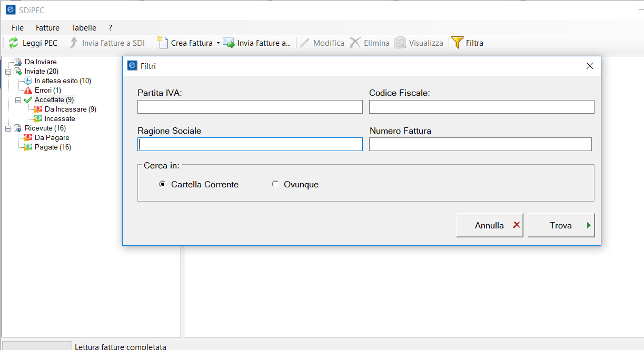
Task: Click the Invia Fatture envelope icon
Action: (229, 43)
